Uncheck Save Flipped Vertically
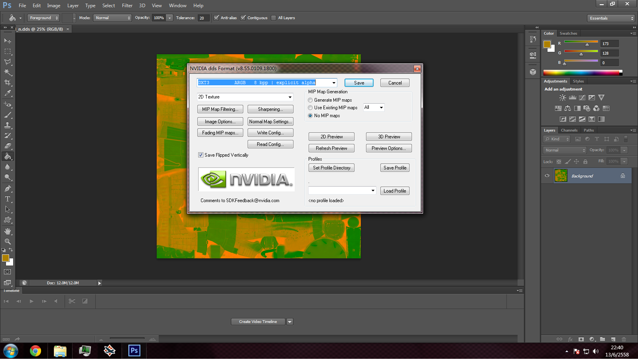Screen dimensions: 638x364 coord(201,155)
